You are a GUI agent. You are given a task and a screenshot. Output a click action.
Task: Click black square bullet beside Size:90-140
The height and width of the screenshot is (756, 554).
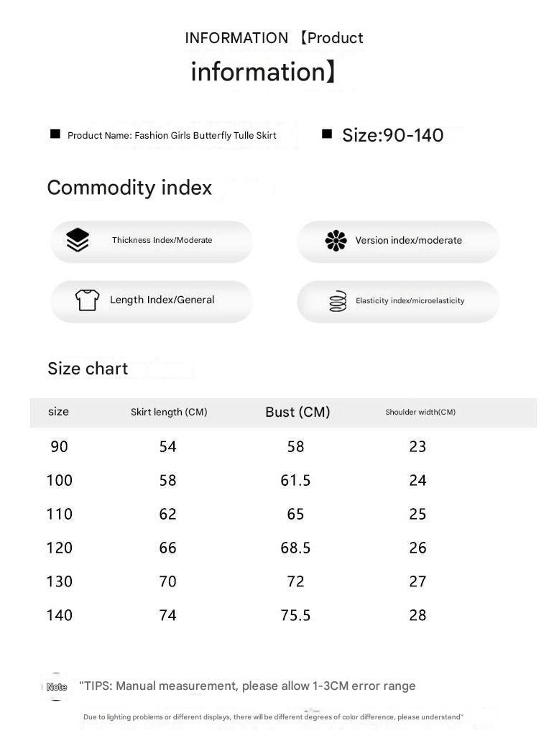[327, 134]
